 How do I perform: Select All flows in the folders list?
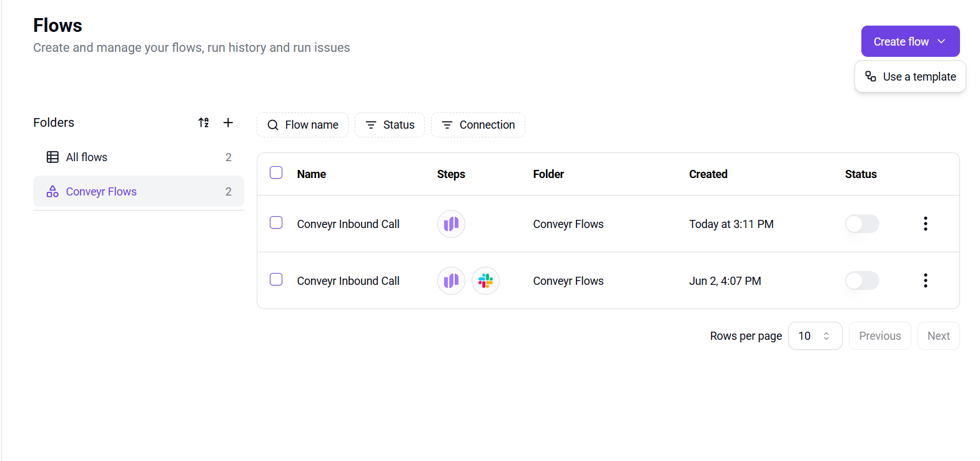click(x=87, y=157)
